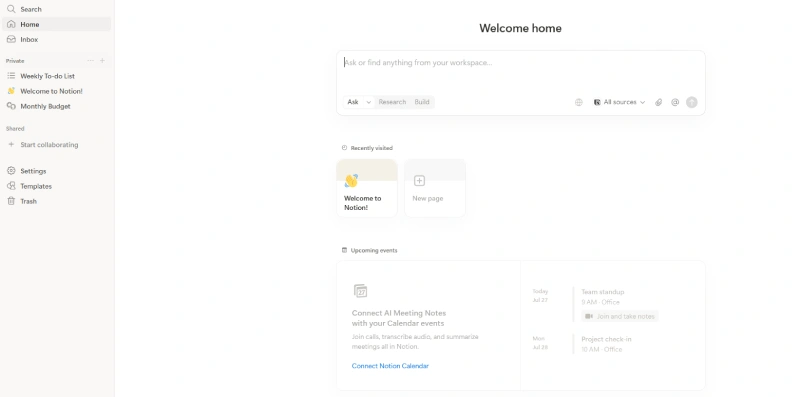Viewport: 800px width, 397px height.
Task: Switch to Research mode
Action: [x=392, y=102]
